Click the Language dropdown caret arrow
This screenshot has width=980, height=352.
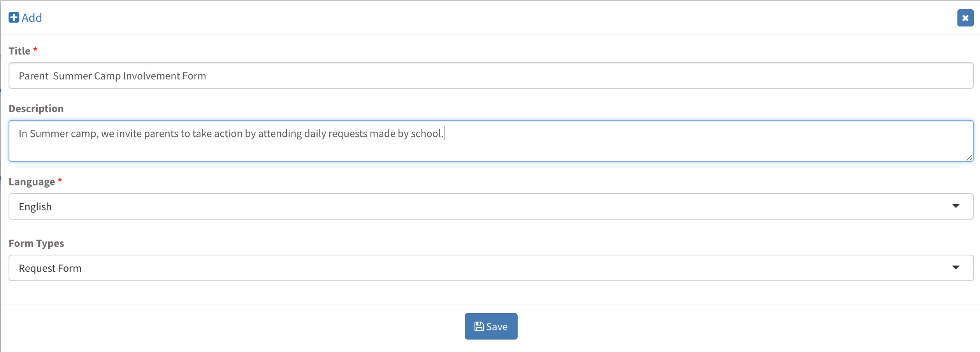pos(955,206)
